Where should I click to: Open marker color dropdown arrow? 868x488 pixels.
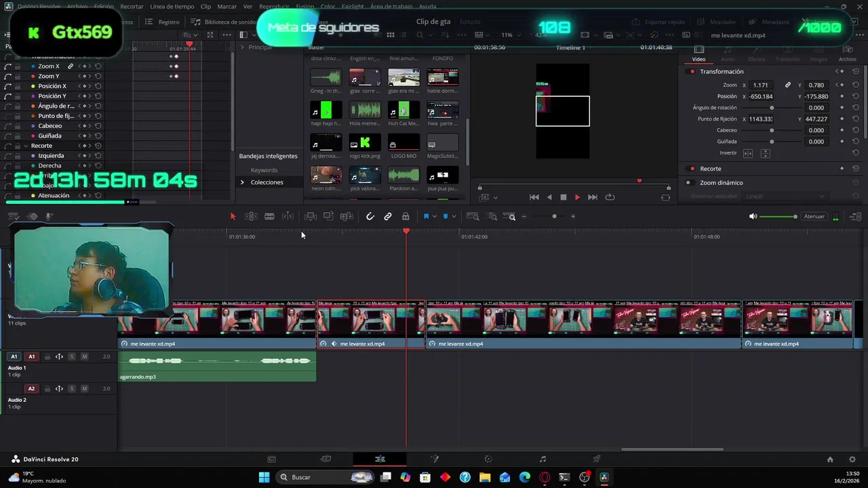454,216
